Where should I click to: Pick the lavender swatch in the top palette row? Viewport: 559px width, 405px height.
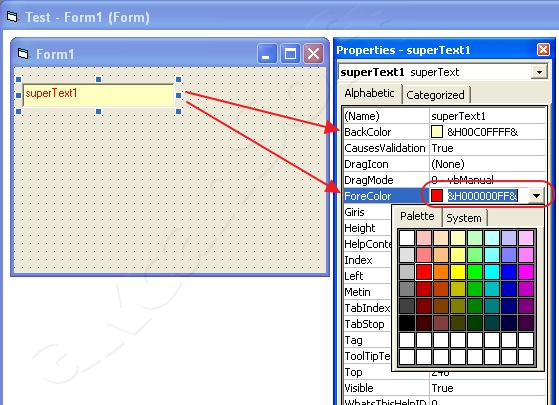509,238
